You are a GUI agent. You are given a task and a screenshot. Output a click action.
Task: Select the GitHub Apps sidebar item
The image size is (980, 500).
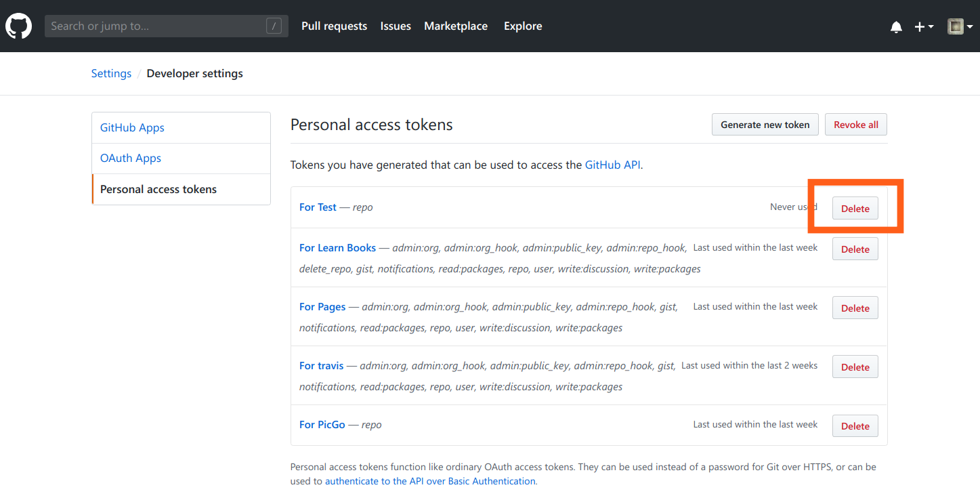tap(181, 127)
